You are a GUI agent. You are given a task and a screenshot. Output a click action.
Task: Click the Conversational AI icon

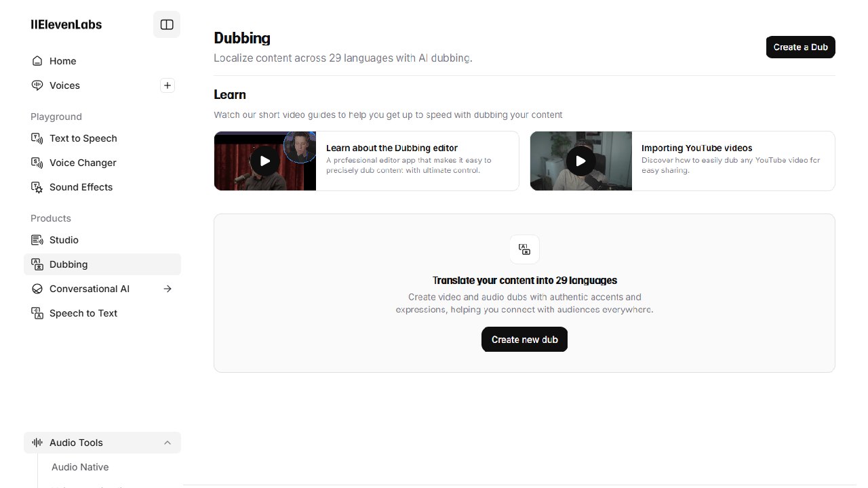(x=37, y=289)
